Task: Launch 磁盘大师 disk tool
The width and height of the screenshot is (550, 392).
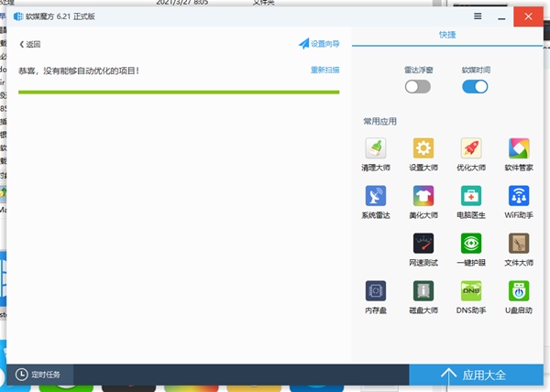Action: coord(423,291)
